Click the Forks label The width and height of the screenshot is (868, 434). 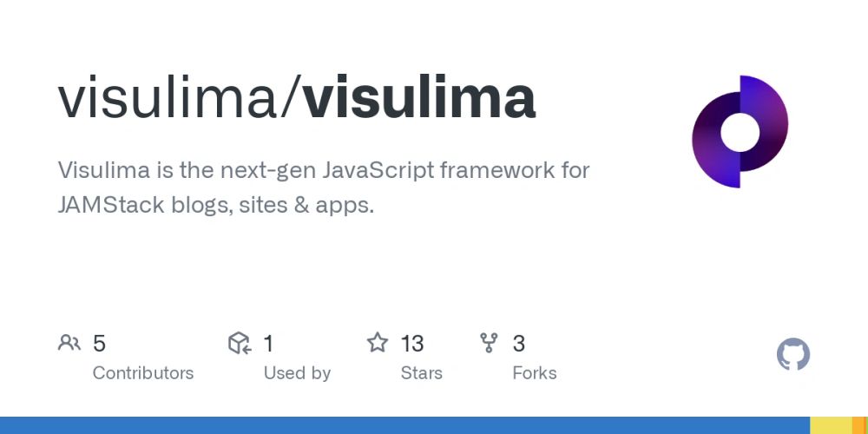pyautogui.click(x=535, y=373)
